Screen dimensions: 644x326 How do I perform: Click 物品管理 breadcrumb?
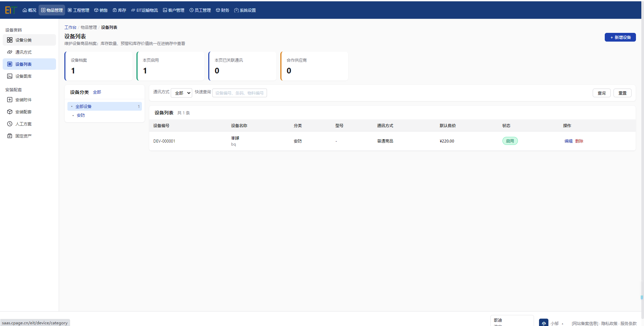click(89, 28)
